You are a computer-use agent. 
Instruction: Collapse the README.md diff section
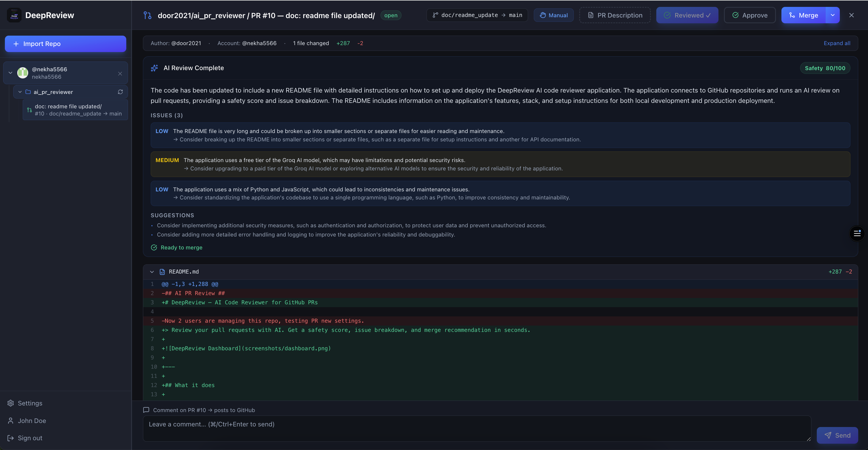coord(152,272)
